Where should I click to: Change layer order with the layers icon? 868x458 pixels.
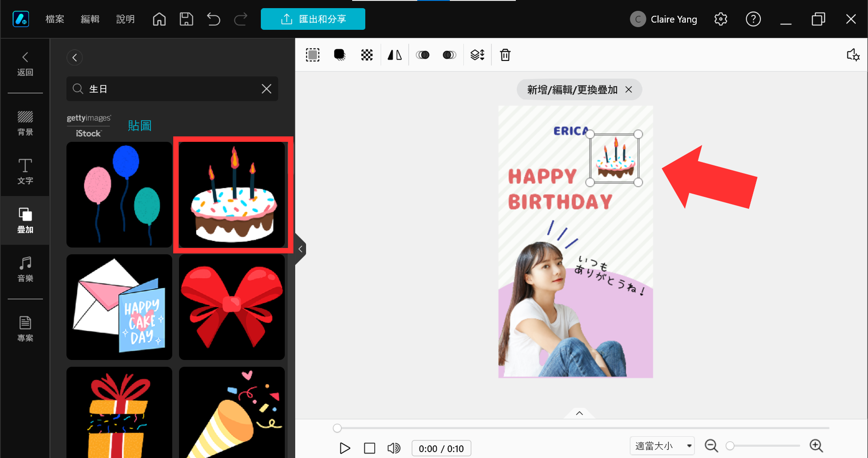[x=477, y=55]
